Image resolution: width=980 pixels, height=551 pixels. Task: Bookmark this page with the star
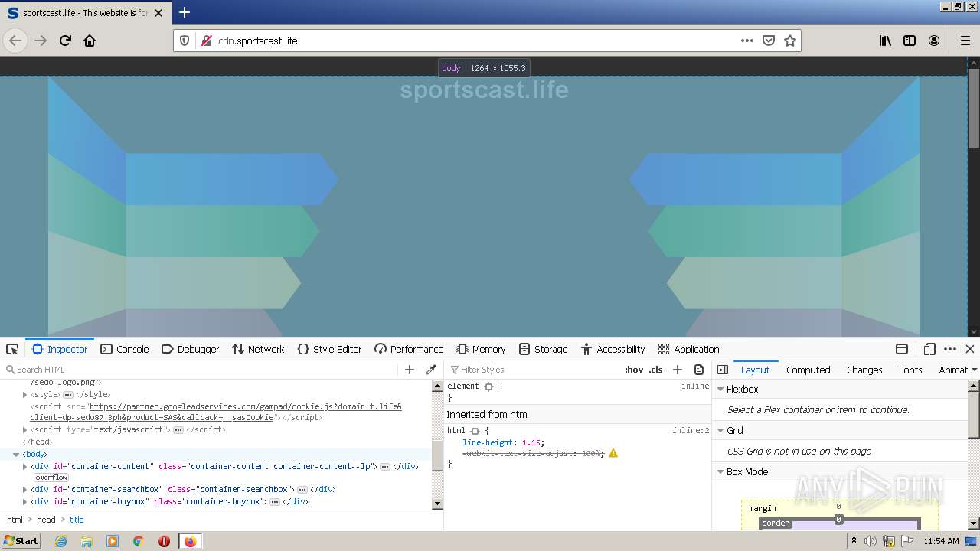pyautogui.click(x=790, y=41)
